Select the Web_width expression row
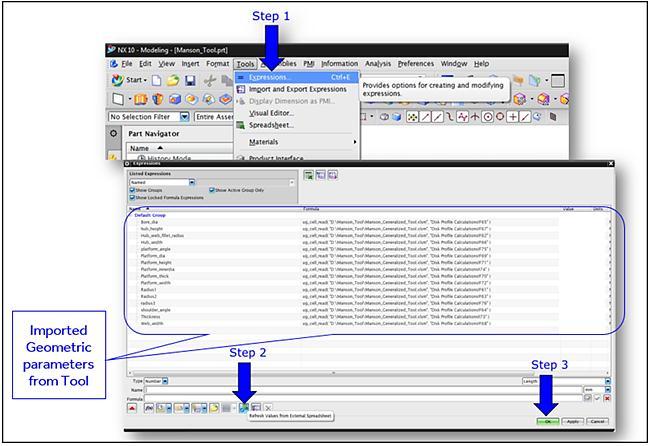Image resolution: width=651 pixels, height=446 pixels. tap(369, 323)
